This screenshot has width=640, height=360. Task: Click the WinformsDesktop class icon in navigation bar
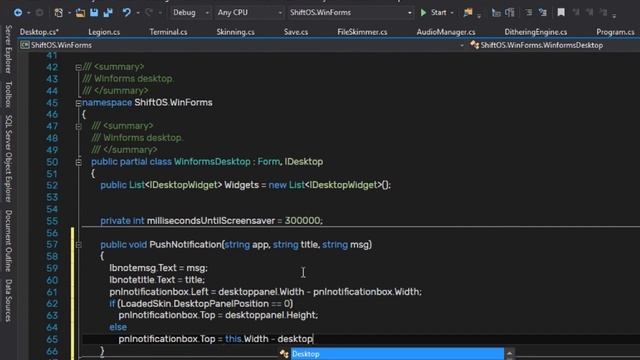[474, 45]
